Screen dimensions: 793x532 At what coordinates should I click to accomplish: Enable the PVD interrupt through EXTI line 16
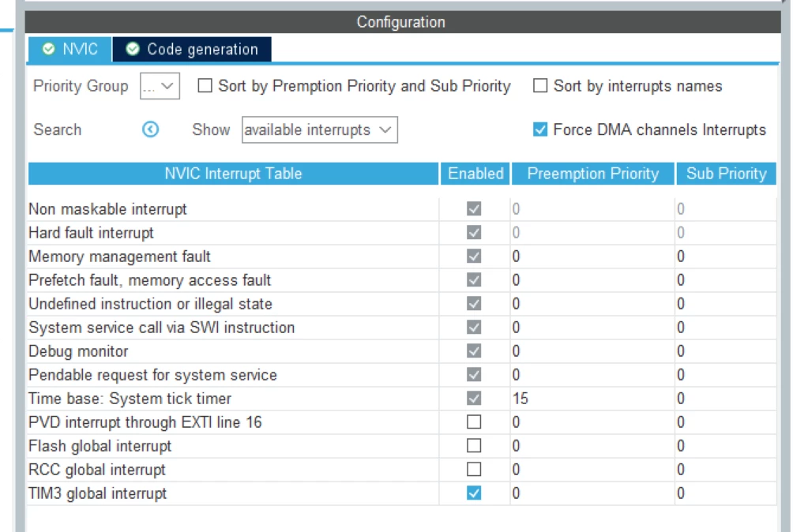[x=474, y=421]
